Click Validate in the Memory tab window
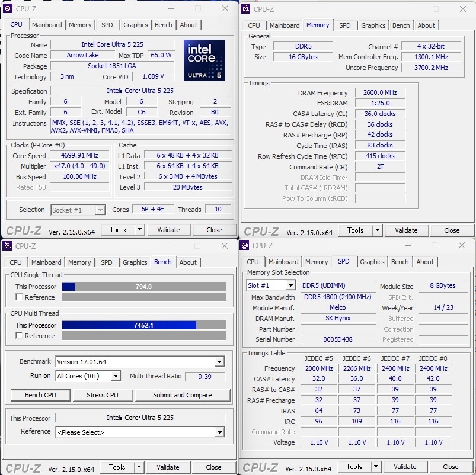The image size is (476, 475). pyautogui.click(x=406, y=230)
